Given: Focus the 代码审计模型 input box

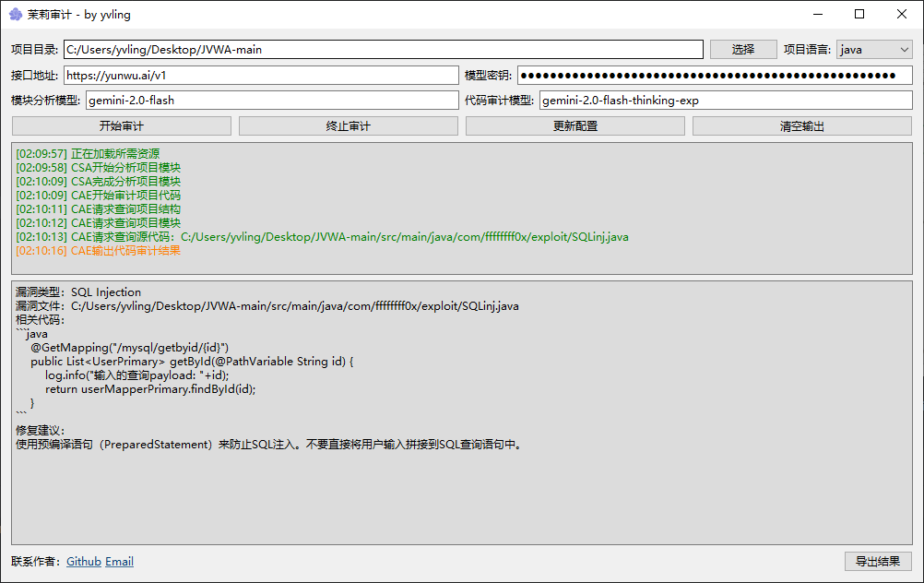Looking at the screenshot, I should pyautogui.click(x=725, y=101).
